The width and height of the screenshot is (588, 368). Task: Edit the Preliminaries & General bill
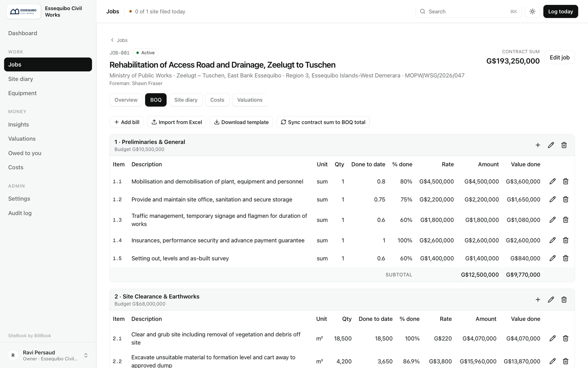pyautogui.click(x=551, y=145)
